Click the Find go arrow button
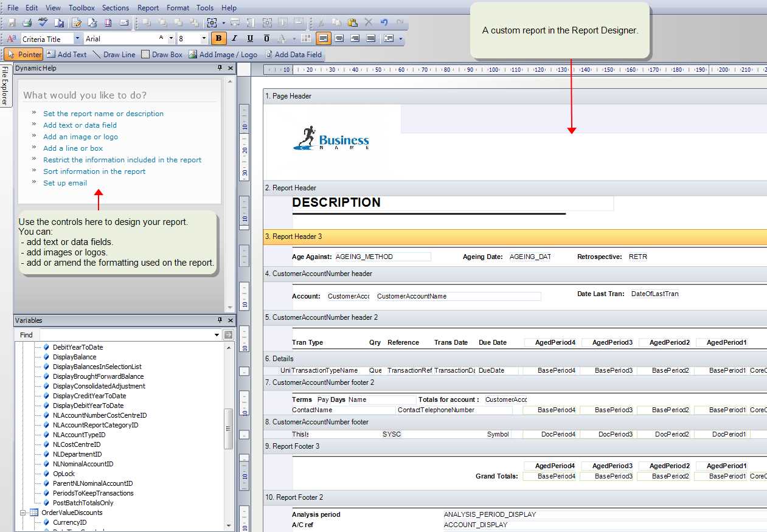Screen dimensions: 767x532 228,334
